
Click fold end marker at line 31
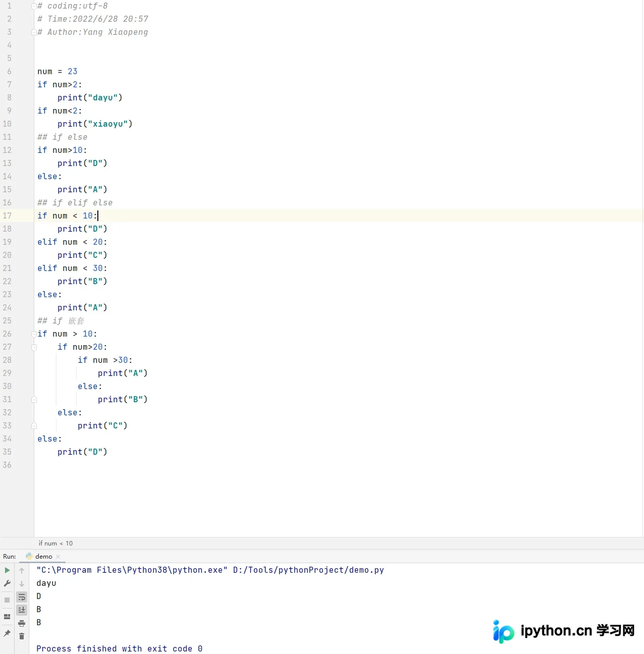click(34, 400)
